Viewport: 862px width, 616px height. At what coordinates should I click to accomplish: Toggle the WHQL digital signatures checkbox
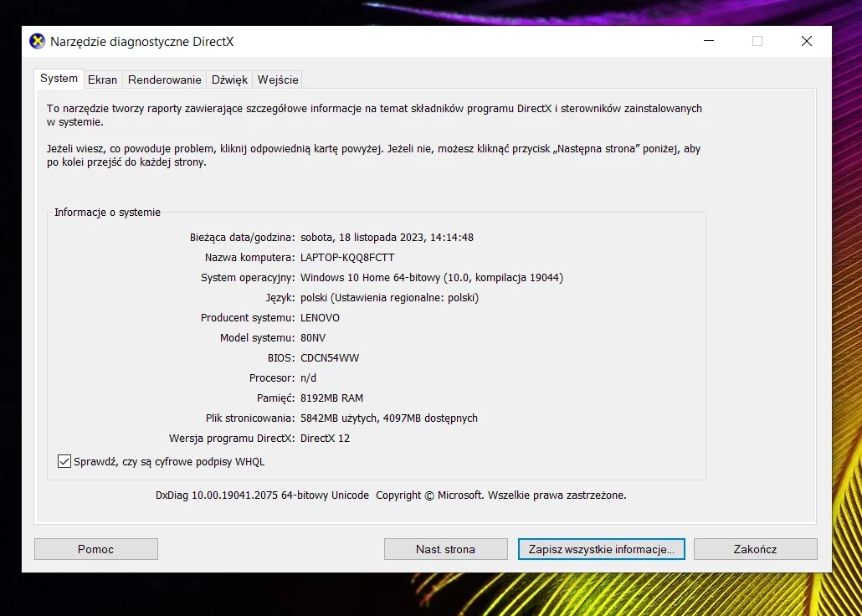click(64, 461)
